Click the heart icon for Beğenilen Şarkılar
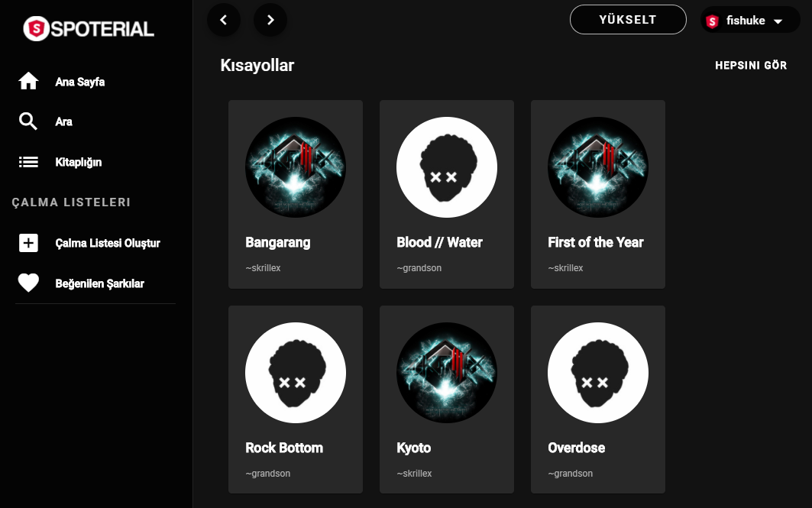 point(28,283)
